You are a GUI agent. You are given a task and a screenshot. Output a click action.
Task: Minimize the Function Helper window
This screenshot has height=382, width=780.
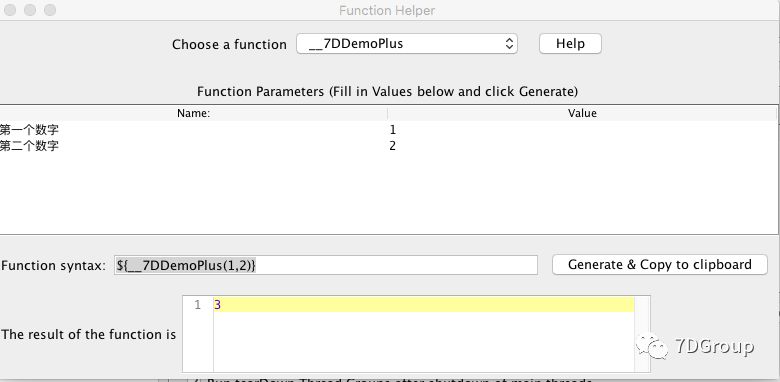click(x=30, y=10)
